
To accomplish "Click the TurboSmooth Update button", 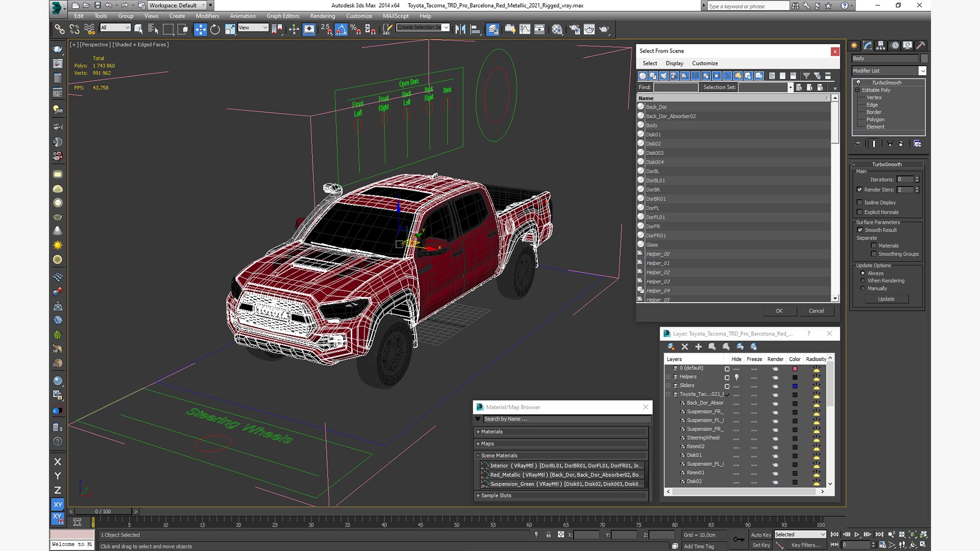I will (886, 299).
